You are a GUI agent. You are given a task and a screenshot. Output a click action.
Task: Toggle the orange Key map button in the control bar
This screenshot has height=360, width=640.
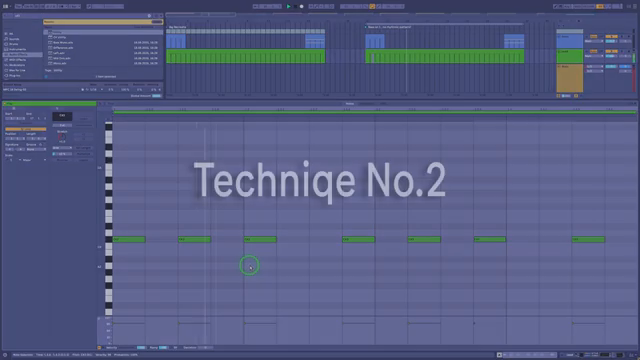pyautogui.click(x=600, y=7)
